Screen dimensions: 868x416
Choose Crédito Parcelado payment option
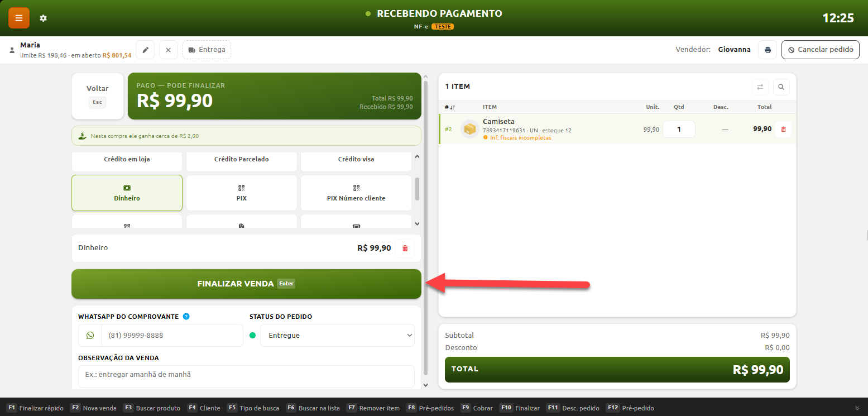[242, 160]
